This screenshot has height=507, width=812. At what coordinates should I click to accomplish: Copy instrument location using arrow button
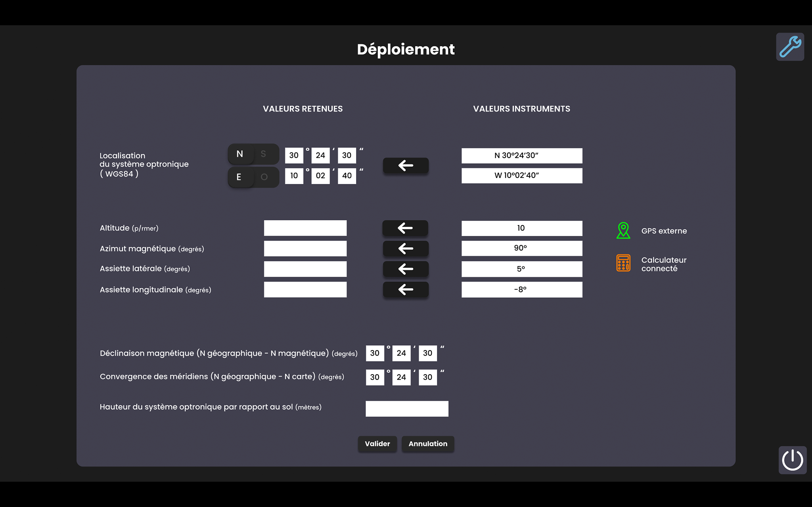point(406,165)
